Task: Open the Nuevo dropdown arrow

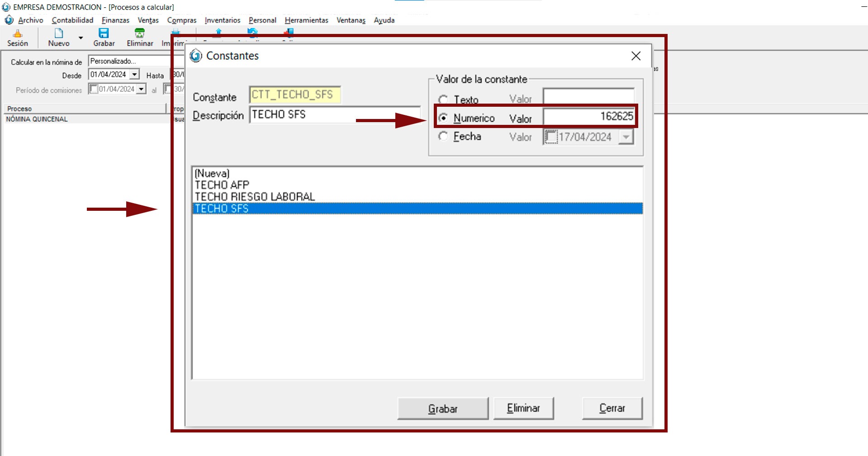Action: 81,38
